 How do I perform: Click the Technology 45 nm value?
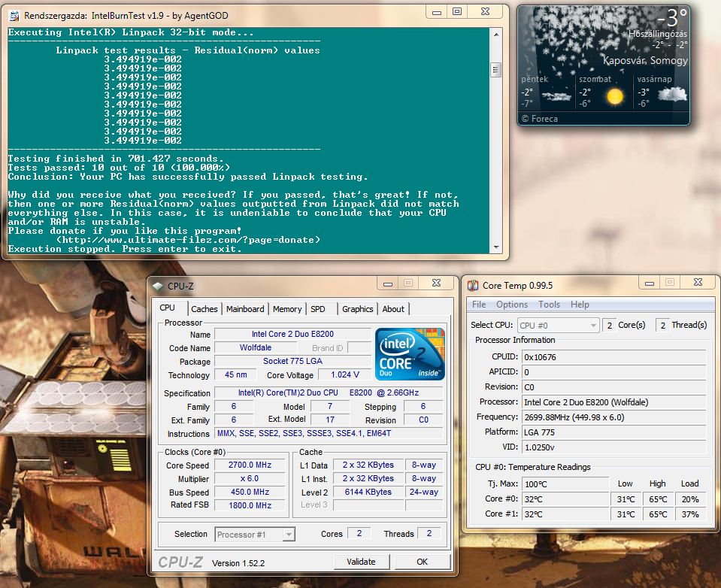(x=235, y=374)
